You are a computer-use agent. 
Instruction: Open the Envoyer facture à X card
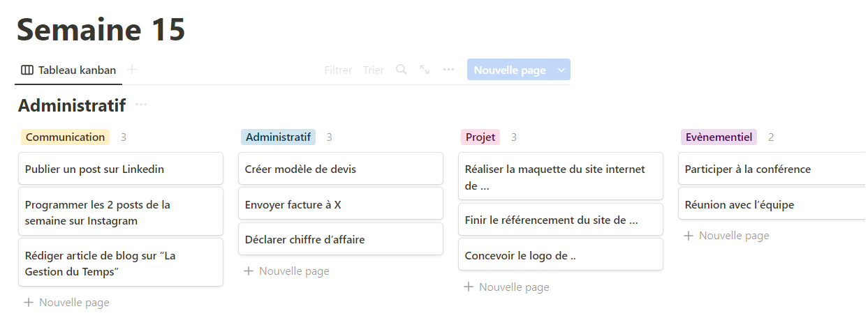point(341,204)
